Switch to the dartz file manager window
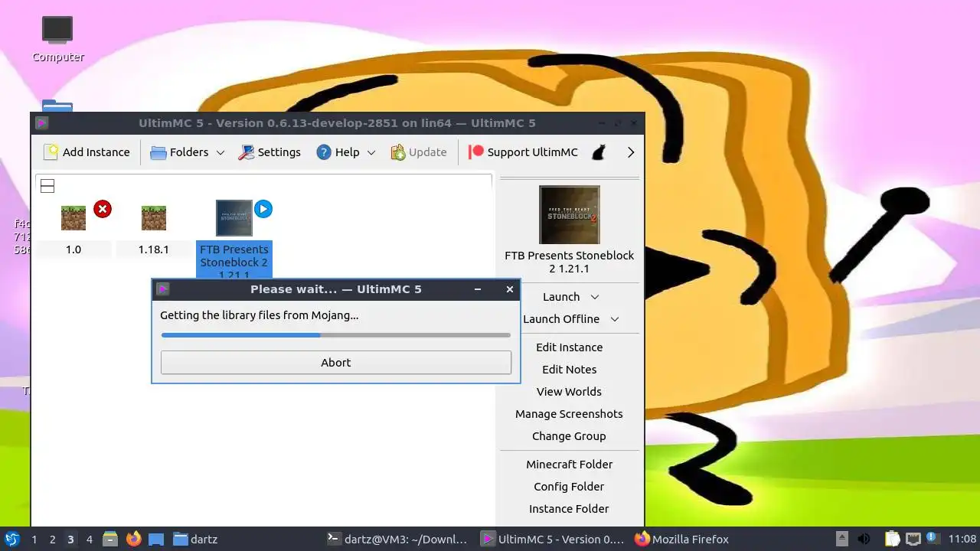This screenshot has height=551, width=980. (196, 540)
